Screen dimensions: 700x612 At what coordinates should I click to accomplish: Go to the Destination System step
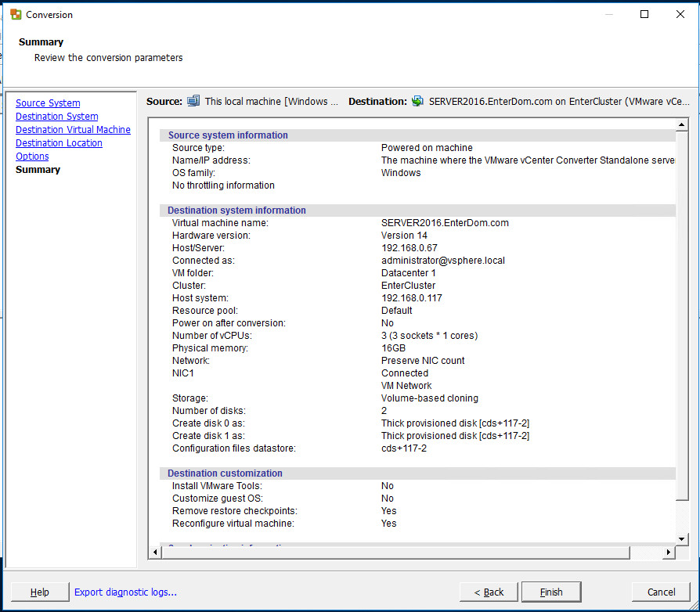point(56,117)
